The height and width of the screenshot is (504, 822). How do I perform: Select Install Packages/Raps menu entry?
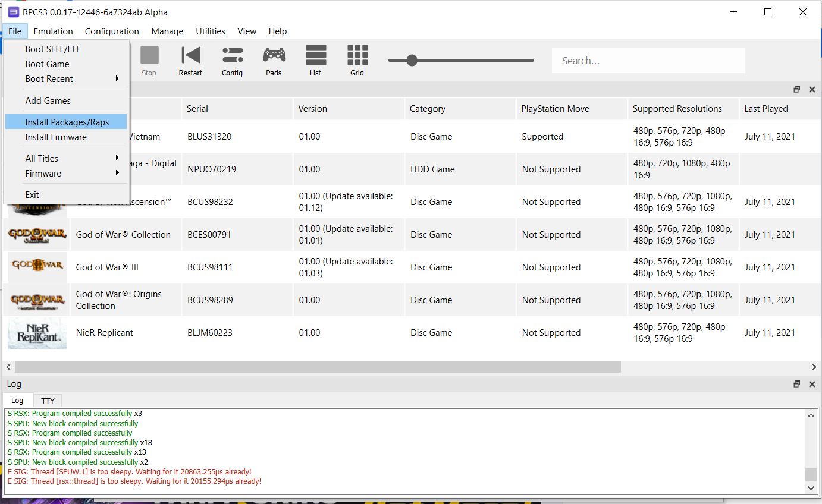[67, 122]
